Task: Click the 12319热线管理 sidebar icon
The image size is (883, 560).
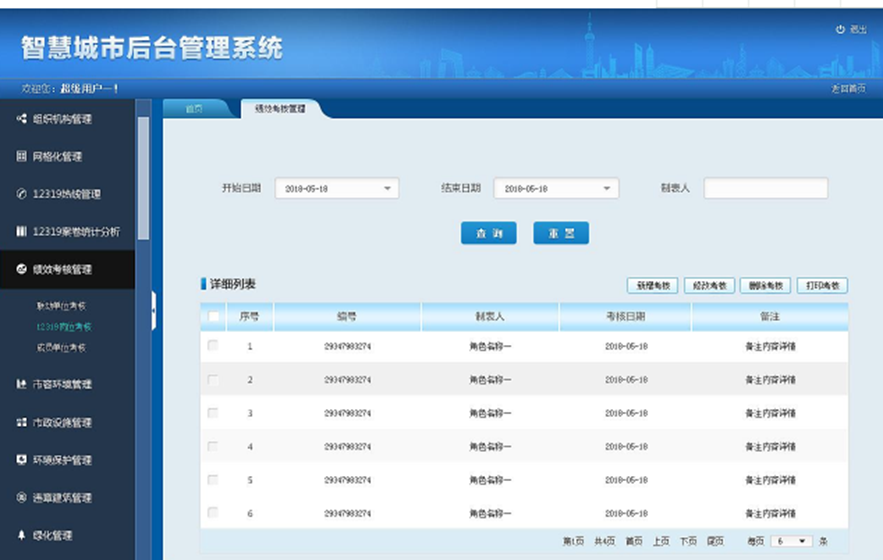Action: [21, 194]
